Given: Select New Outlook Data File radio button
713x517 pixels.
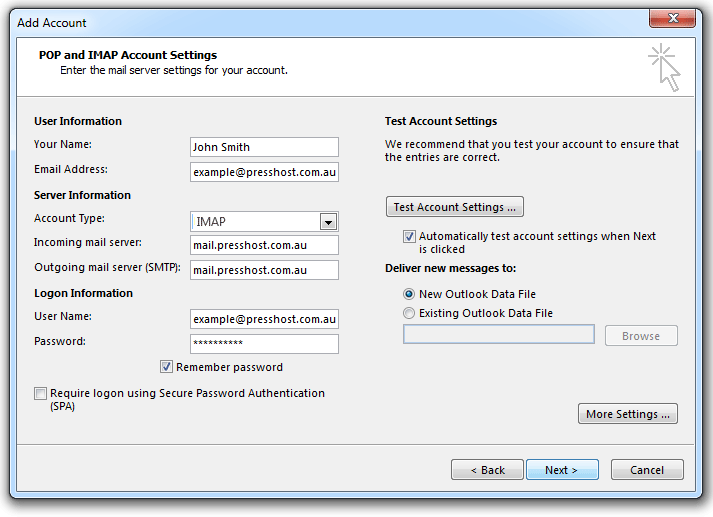Looking at the screenshot, I should click(409, 294).
